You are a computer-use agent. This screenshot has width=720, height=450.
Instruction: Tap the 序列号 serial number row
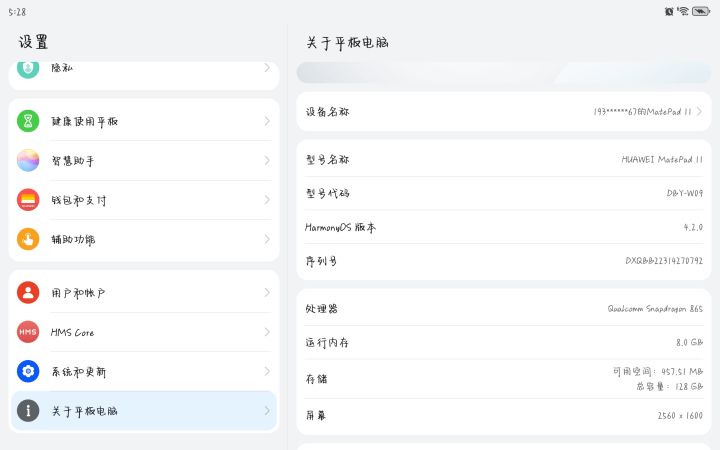(x=503, y=261)
